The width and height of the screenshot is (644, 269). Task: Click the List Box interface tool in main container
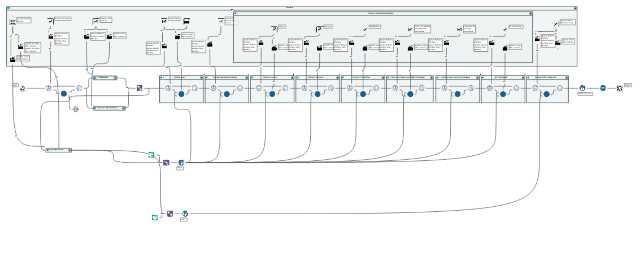click(13, 22)
